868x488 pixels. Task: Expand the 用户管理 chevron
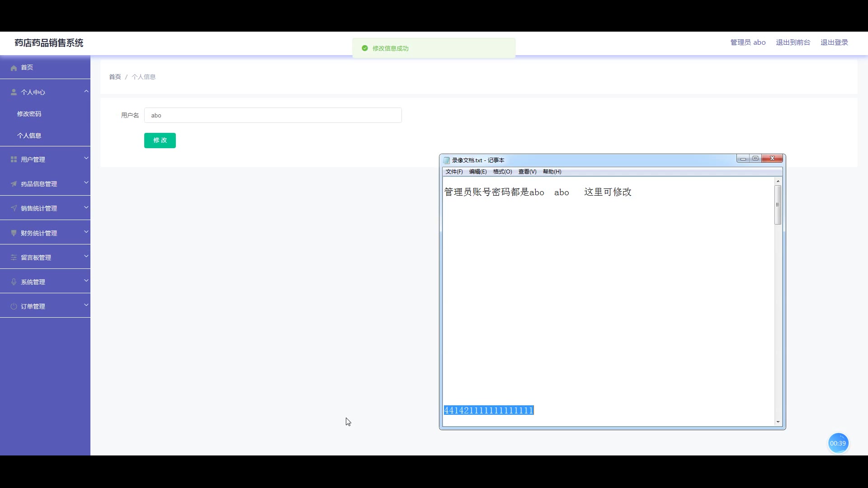86,158
